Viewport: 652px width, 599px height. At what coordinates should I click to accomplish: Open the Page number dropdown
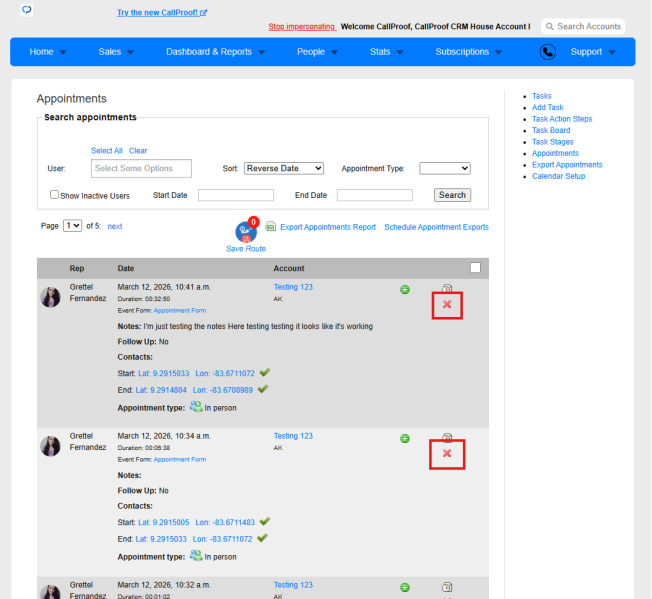coord(72,226)
